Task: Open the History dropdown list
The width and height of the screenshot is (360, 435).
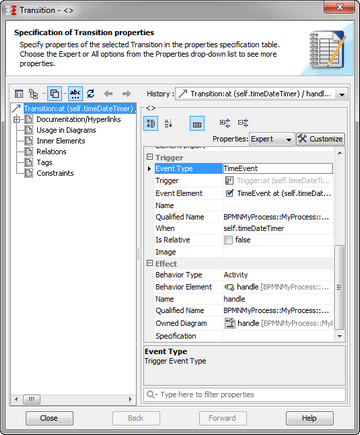Action: [342, 94]
